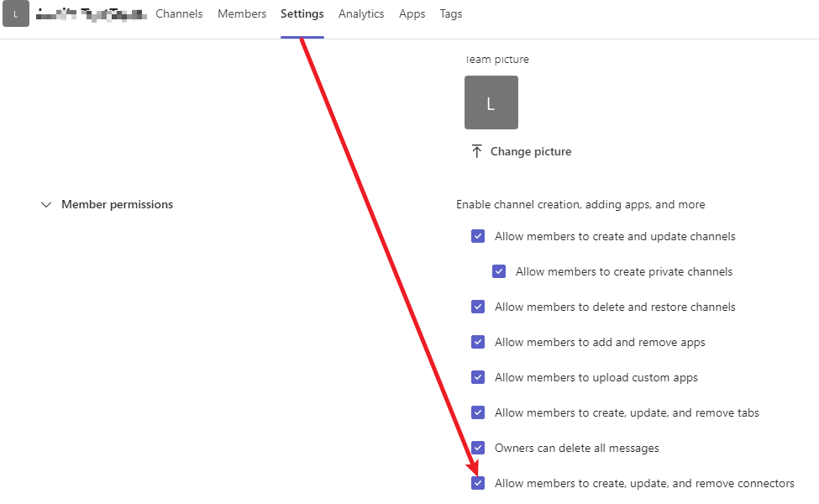Image resolution: width=819 pixels, height=504 pixels.
Task: Uncheck Allow members to upload custom apps
Action: coord(478,377)
